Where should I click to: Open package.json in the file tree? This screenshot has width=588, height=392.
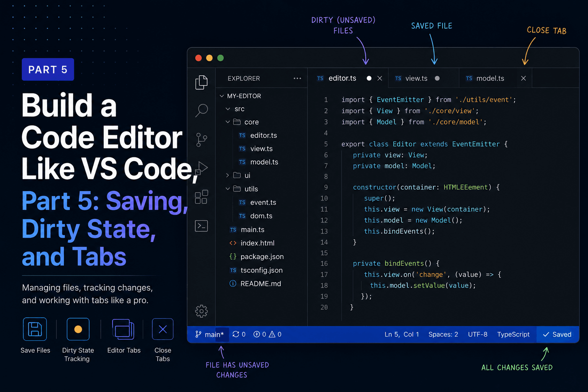coord(262,256)
